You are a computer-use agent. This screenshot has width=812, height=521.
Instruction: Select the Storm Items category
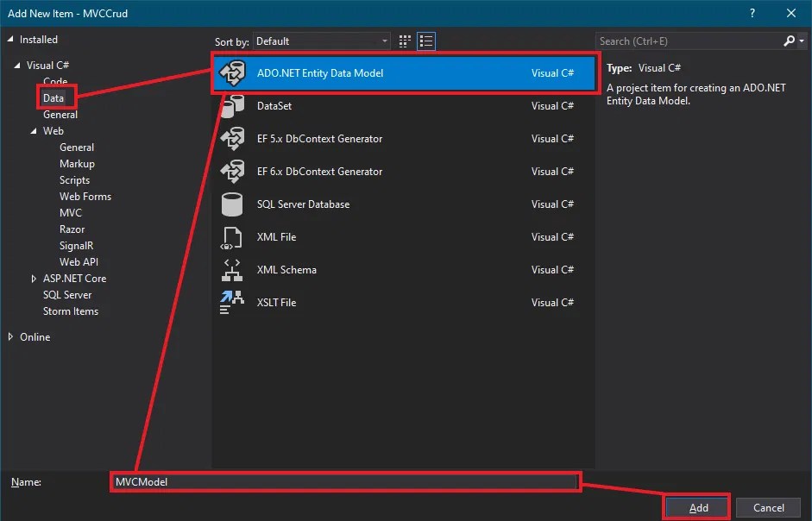point(71,311)
